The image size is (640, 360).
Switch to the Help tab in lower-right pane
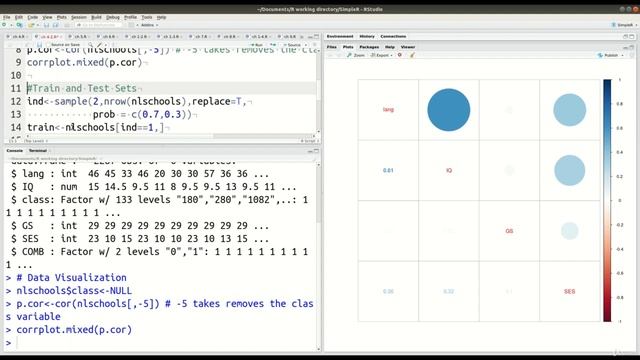click(x=390, y=47)
